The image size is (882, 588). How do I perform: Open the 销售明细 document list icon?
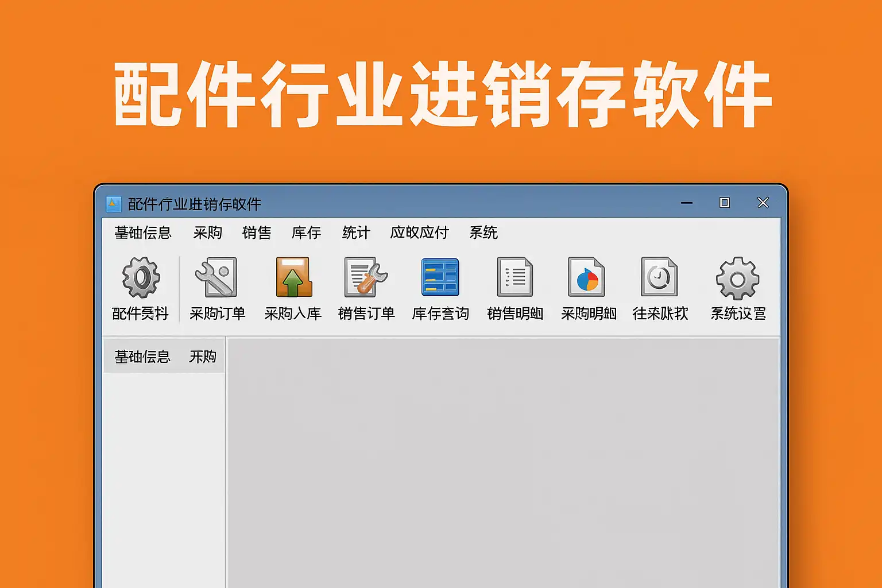(x=514, y=277)
